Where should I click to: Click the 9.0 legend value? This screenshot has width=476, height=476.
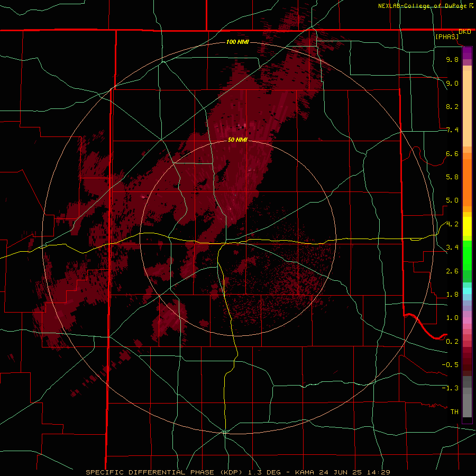[452, 83]
